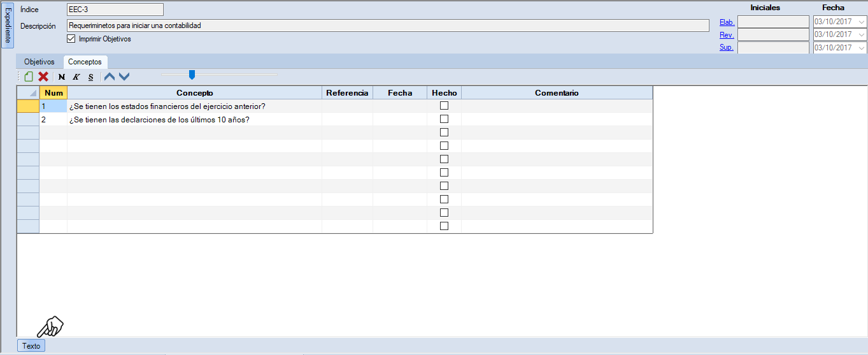Click the Texto button
Viewport: 868px width, 355px height.
coord(31,346)
